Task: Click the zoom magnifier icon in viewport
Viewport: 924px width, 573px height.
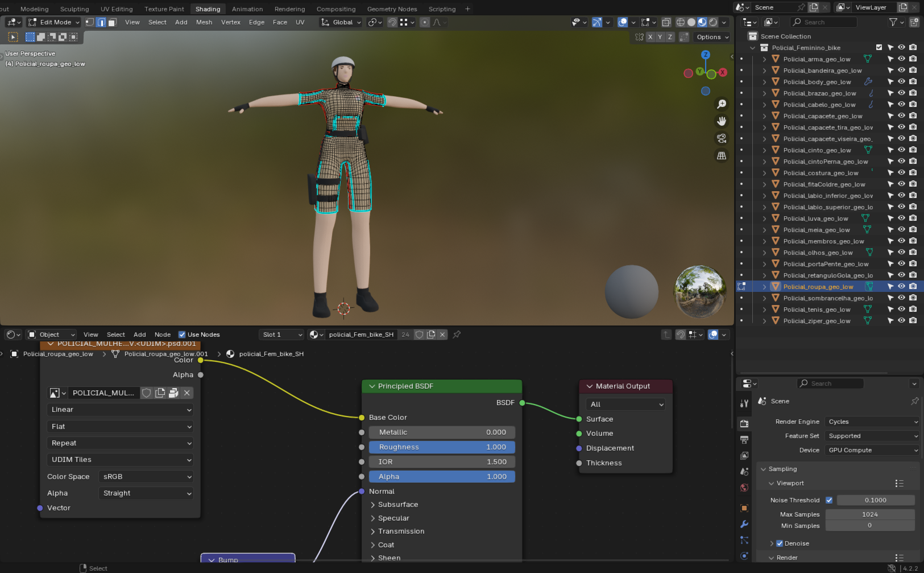Action: pos(722,104)
